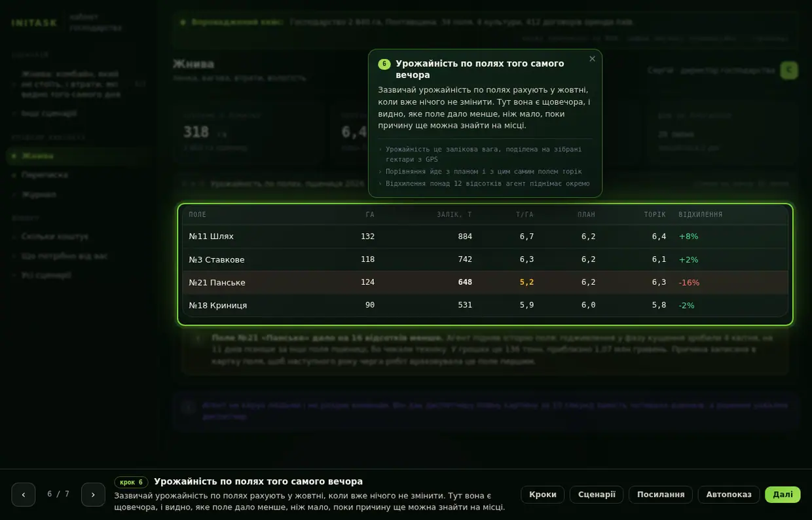Image resolution: width=812 pixels, height=520 pixels.
Task: Close the yield tooltip popup
Action: (x=592, y=59)
